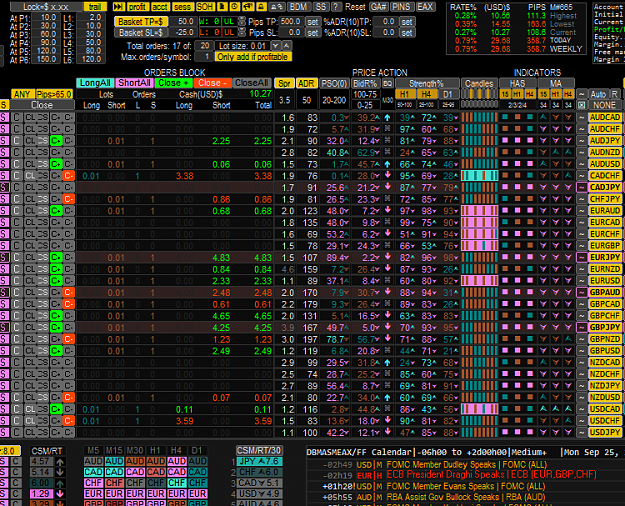Click orange C- close-loss button for CADCHF

pos(69,176)
